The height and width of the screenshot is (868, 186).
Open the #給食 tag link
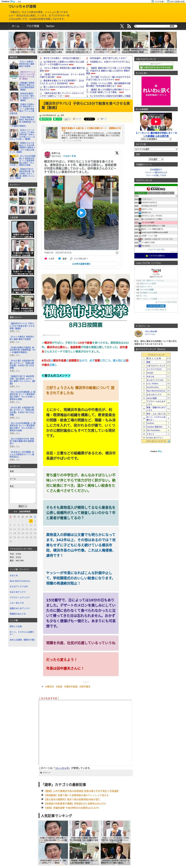pyautogui.click(x=59, y=686)
